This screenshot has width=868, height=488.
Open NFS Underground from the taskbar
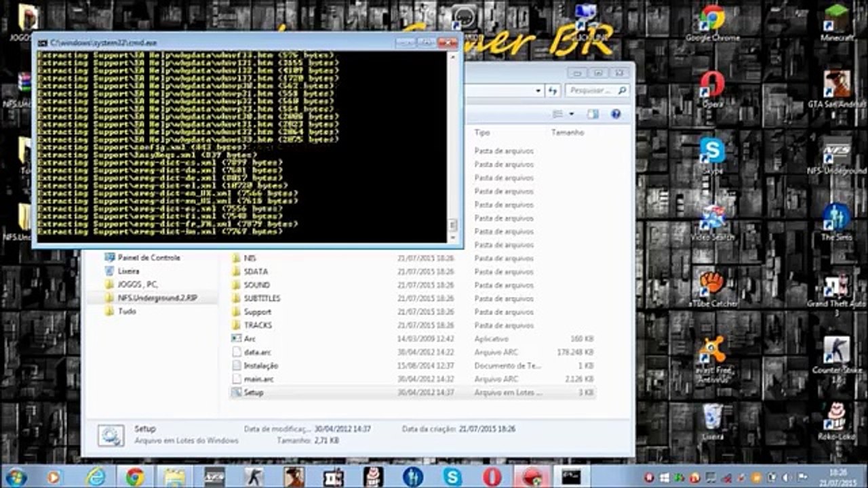[214, 476]
